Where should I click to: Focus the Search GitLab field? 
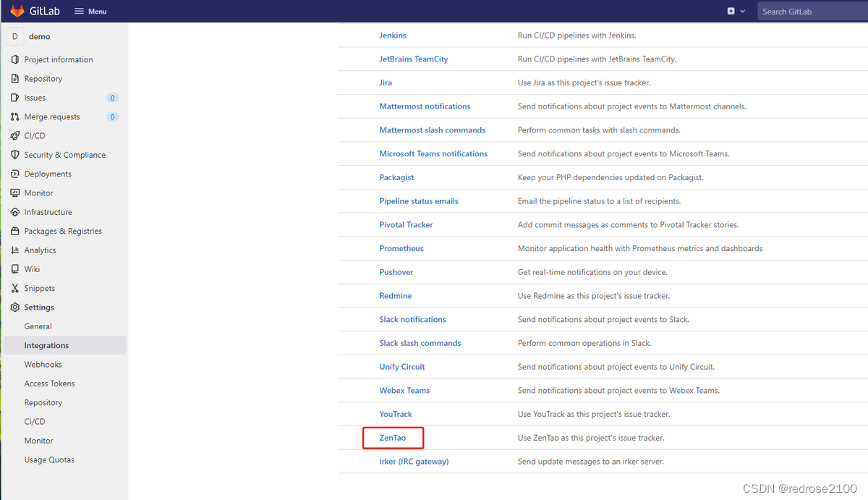[x=813, y=12]
